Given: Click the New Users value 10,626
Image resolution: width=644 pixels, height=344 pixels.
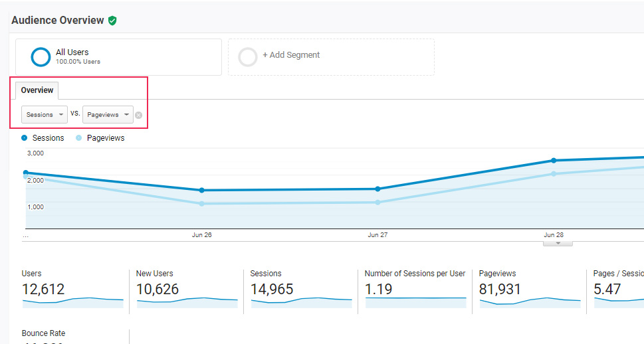Looking at the screenshot, I should click(158, 290).
